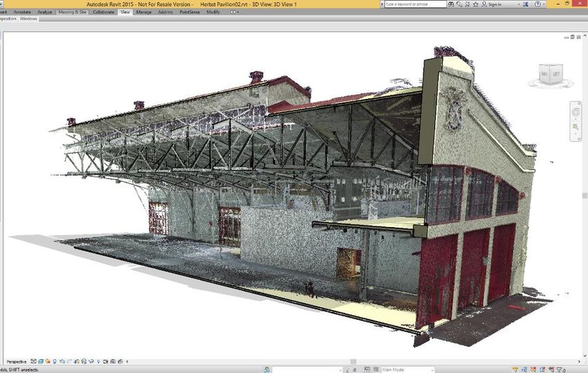Click the navigation bar steering wheel button
The height and width of the screenshot is (373, 588).
pos(575,111)
